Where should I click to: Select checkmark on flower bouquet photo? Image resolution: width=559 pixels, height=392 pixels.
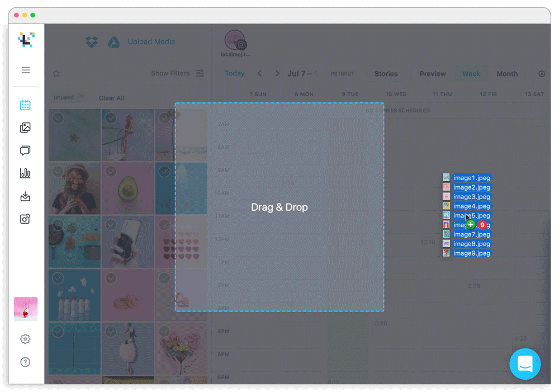click(x=164, y=332)
